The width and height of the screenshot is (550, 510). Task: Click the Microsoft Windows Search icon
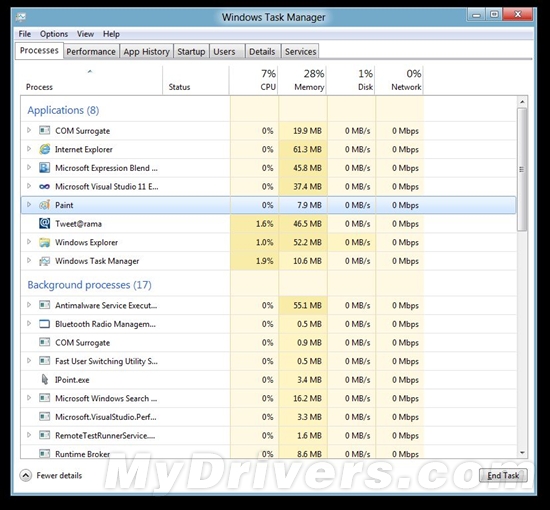coord(45,398)
